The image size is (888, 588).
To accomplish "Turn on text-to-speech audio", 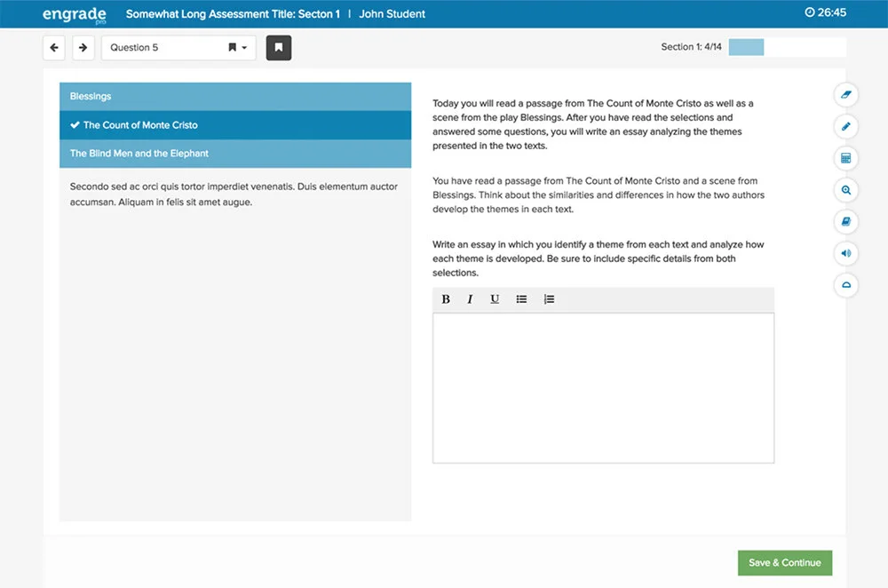I will point(845,253).
